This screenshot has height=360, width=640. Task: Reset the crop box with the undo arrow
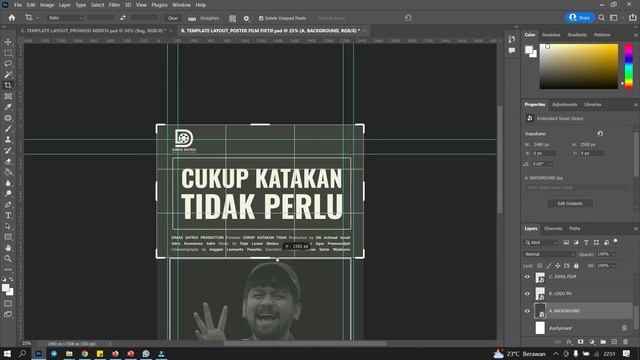point(408,18)
